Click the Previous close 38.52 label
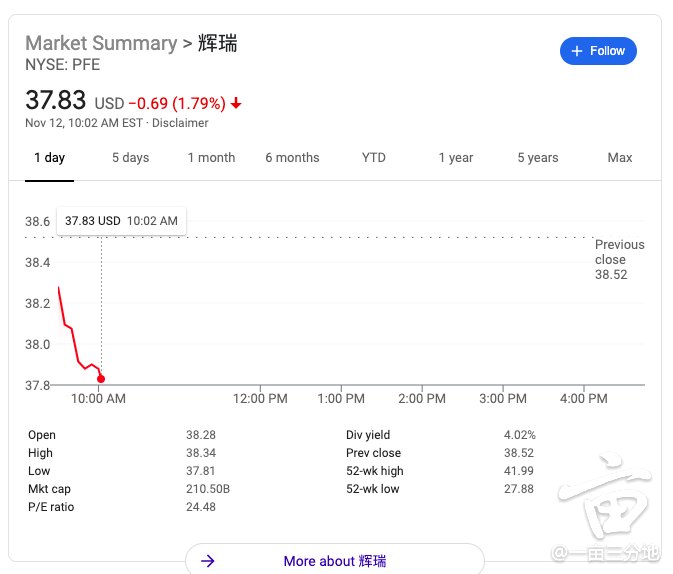 pos(619,259)
